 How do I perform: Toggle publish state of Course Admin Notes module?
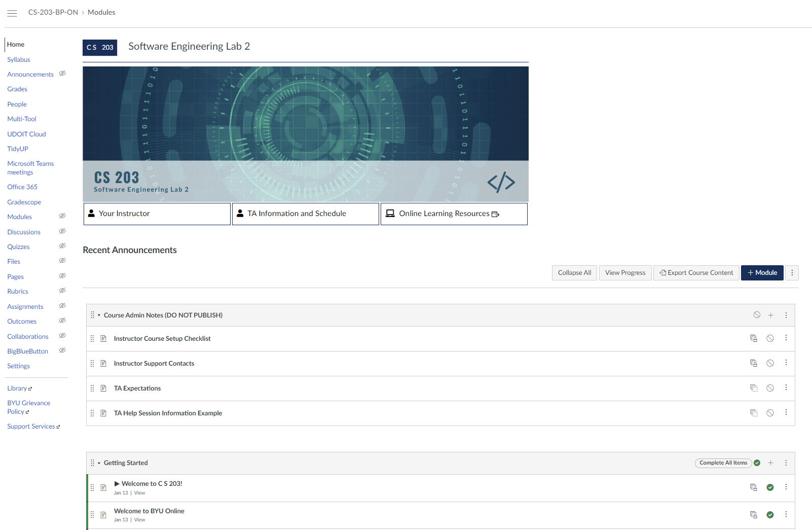pos(757,315)
